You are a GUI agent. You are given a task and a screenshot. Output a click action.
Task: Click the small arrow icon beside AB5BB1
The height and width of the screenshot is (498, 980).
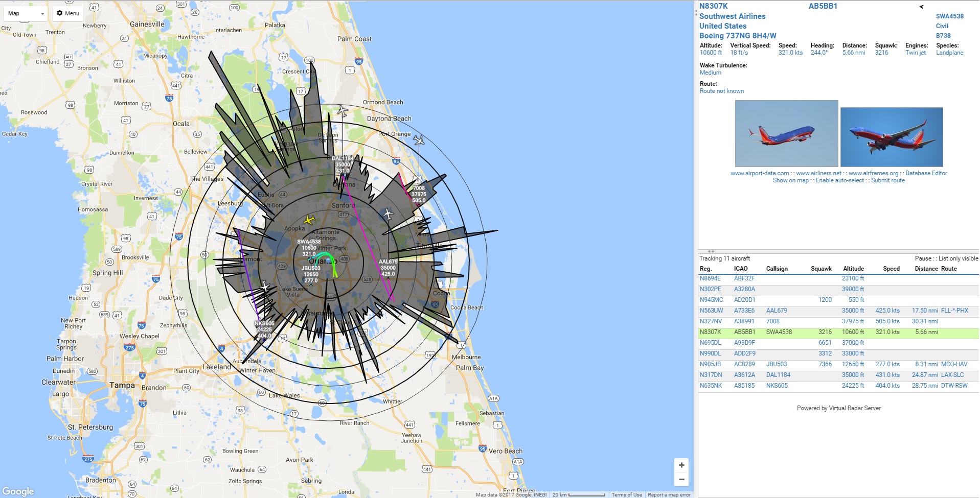[x=921, y=7]
